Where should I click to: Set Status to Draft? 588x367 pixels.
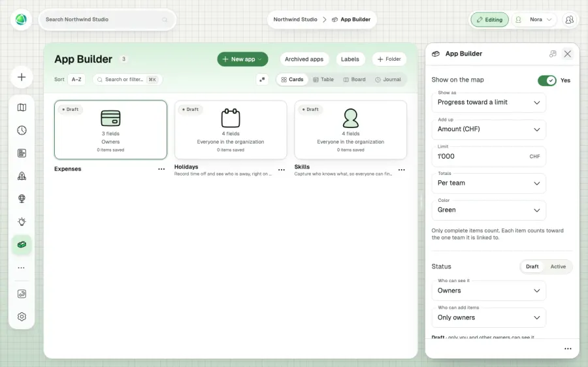point(532,266)
